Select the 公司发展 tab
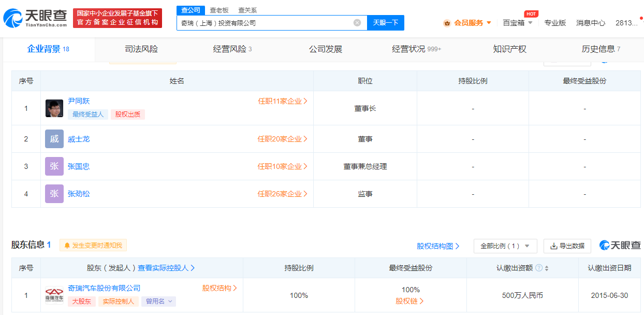Viewport: 644px width, 315px height. pyautogui.click(x=326, y=49)
